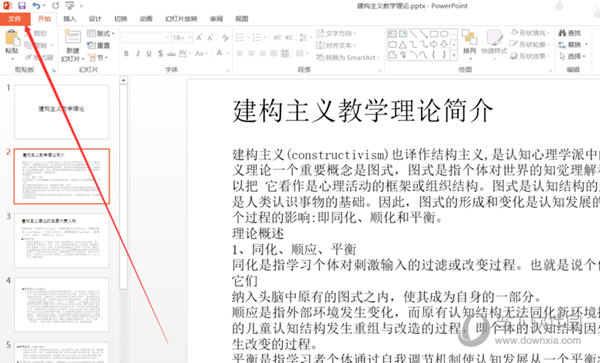Click the font color A button

[x=220, y=53]
